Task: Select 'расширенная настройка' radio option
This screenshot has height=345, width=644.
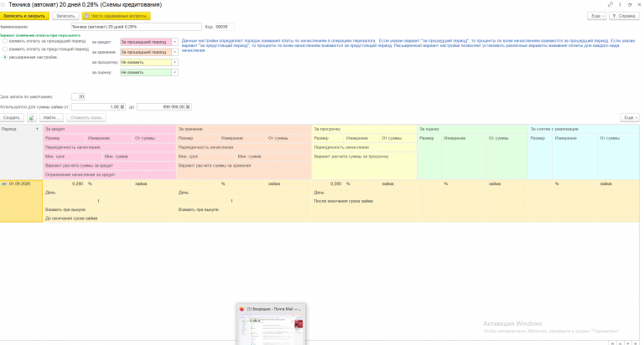Action: [x=5, y=58]
